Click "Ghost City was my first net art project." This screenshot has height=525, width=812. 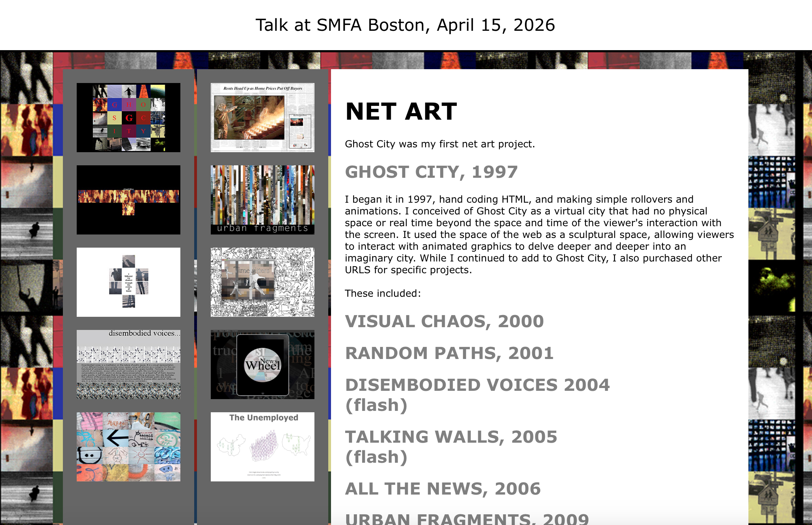click(440, 144)
